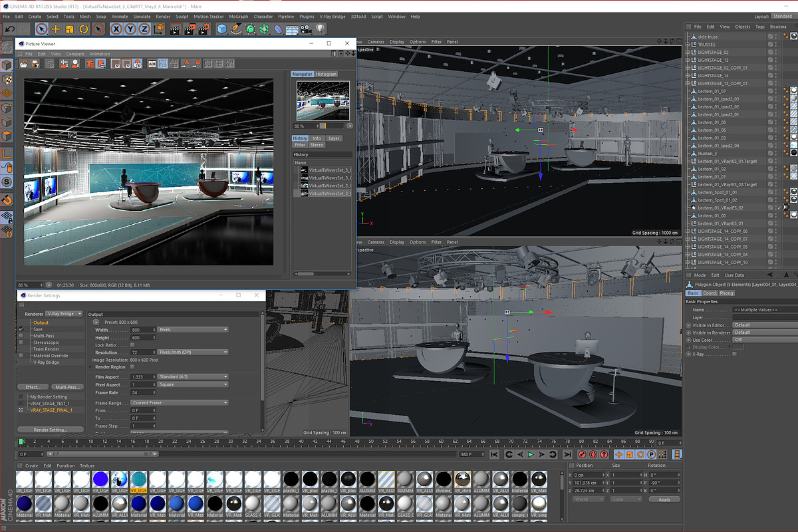
Task: Open the Pixels/Inch (DPI) dropdown
Action: [193, 352]
